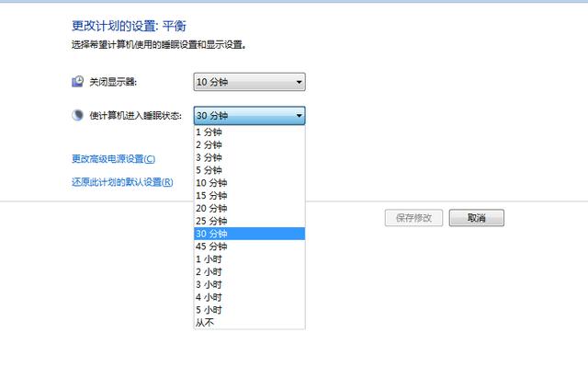Open the 关闭显示器 dropdown showing 10 分钟
The height and width of the screenshot is (367, 588).
249,82
